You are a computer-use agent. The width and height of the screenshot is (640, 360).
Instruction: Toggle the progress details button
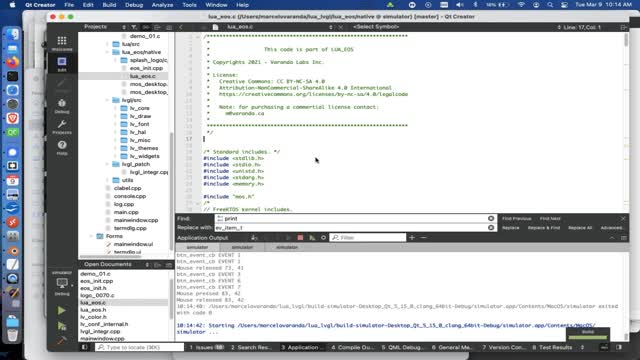click(604, 347)
